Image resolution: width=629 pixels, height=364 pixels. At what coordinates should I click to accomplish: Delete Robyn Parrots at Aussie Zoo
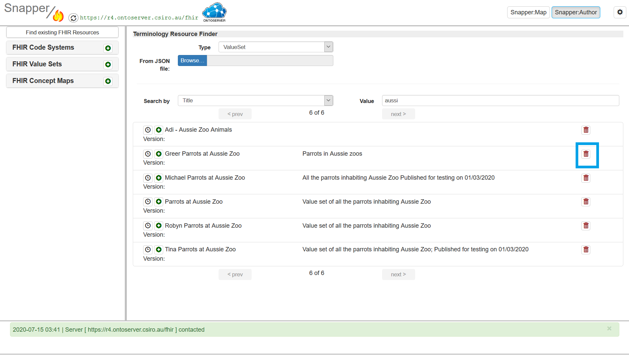point(586,226)
